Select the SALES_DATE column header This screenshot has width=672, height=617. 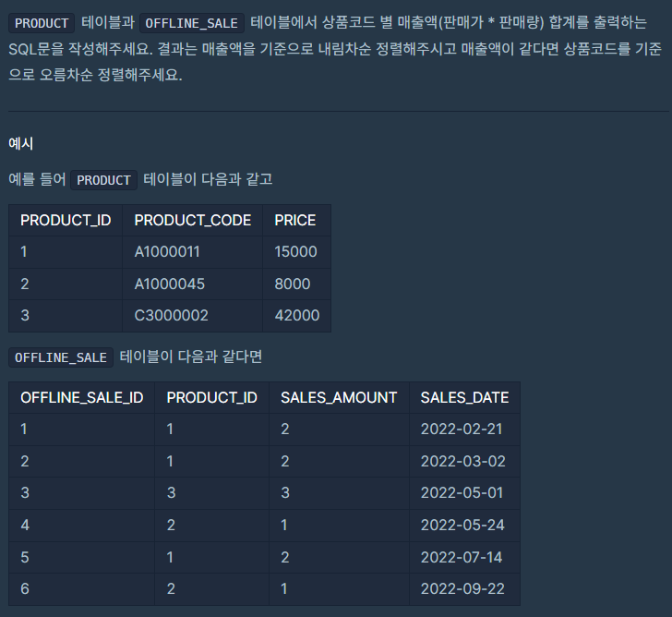(464, 398)
